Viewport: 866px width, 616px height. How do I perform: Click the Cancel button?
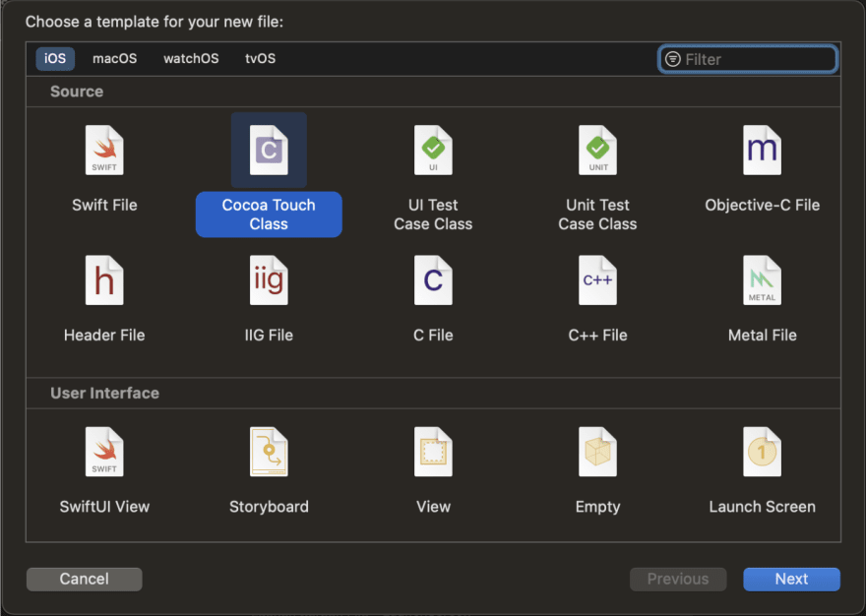click(85, 579)
